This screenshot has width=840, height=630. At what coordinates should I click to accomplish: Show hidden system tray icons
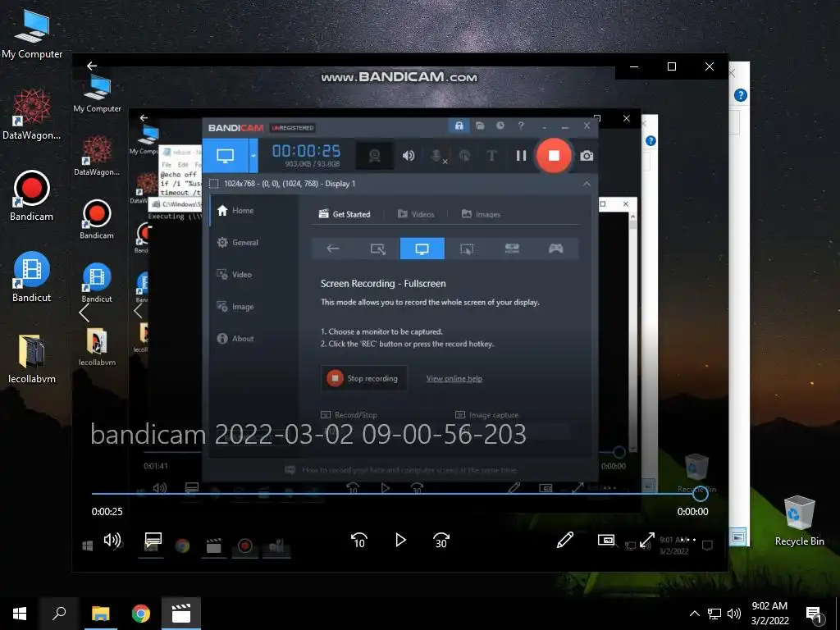694,614
